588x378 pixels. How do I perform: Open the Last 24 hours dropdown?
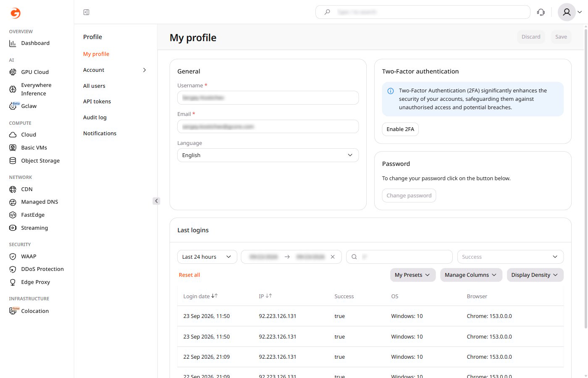(x=207, y=257)
